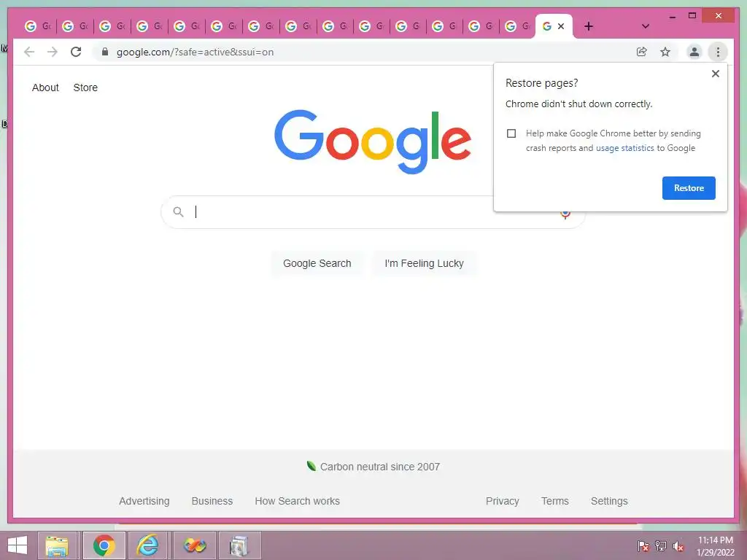Dismiss the Restore pages popup
This screenshot has height=560, width=747.
(x=715, y=74)
